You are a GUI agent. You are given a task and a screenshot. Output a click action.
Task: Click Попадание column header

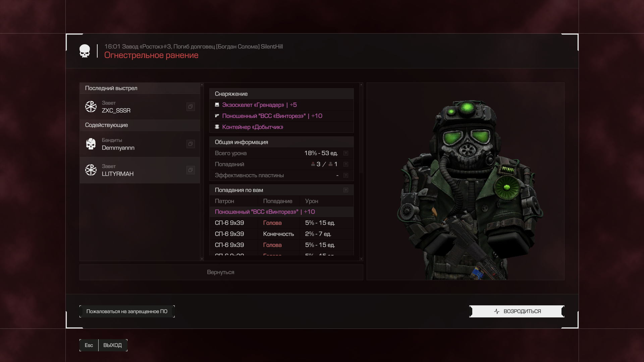pos(278,201)
